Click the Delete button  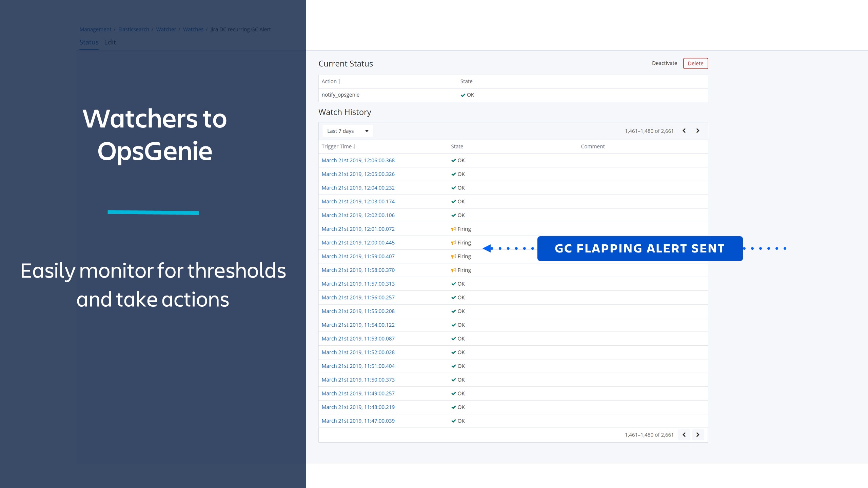pos(695,63)
